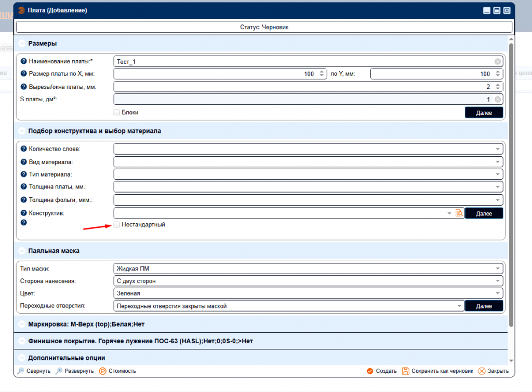Toggle the Нестандартный checkbox
The height and width of the screenshot is (392, 532).
coord(117,224)
